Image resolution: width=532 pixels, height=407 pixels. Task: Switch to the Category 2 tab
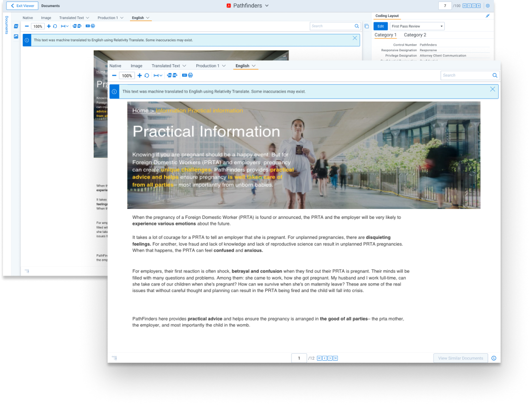point(415,35)
